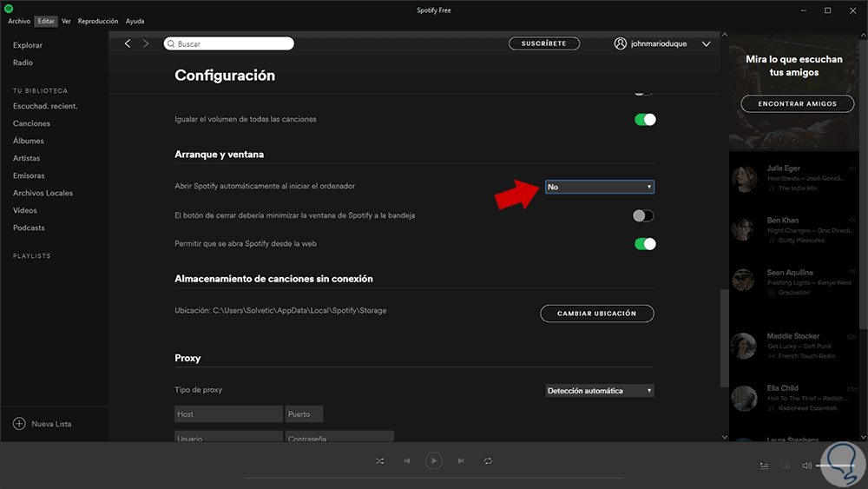Click the proxy Host input field
Image resolution: width=868 pixels, height=489 pixels.
(x=228, y=413)
